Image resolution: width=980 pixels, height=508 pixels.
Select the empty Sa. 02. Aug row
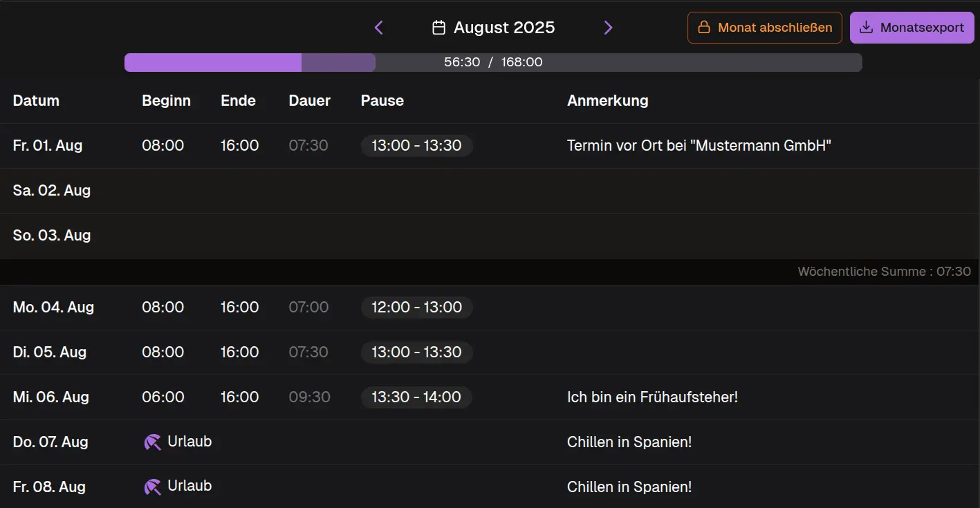point(484,191)
